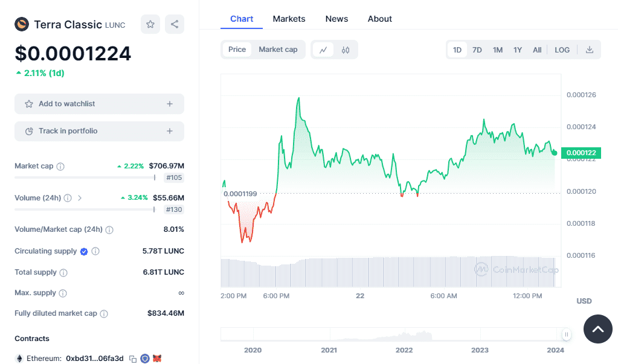
Task: Click the market cap rank #105 badge
Action: click(174, 177)
